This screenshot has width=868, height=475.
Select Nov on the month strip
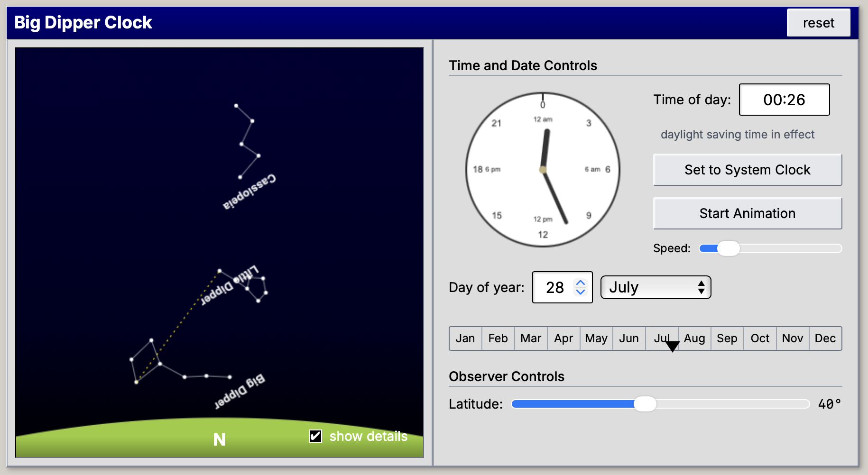tap(793, 338)
